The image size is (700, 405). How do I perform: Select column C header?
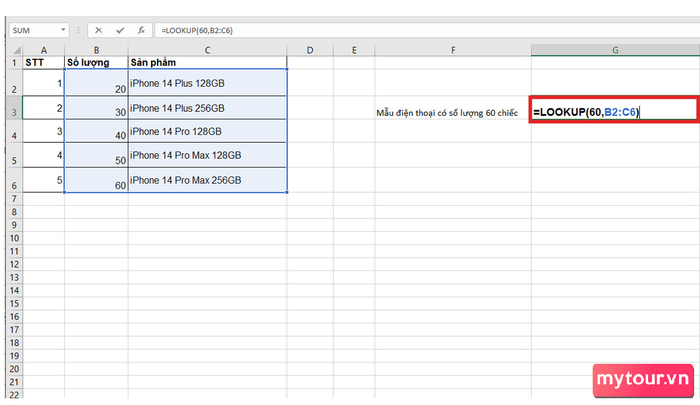pyautogui.click(x=208, y=50)
